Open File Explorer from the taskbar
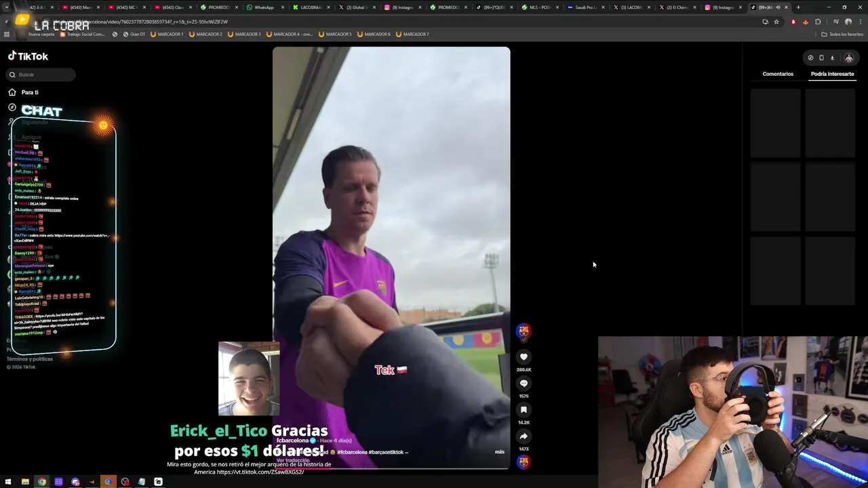Image resolution: width=868 pixels, height=488 pixels. (x=25, y=482)
